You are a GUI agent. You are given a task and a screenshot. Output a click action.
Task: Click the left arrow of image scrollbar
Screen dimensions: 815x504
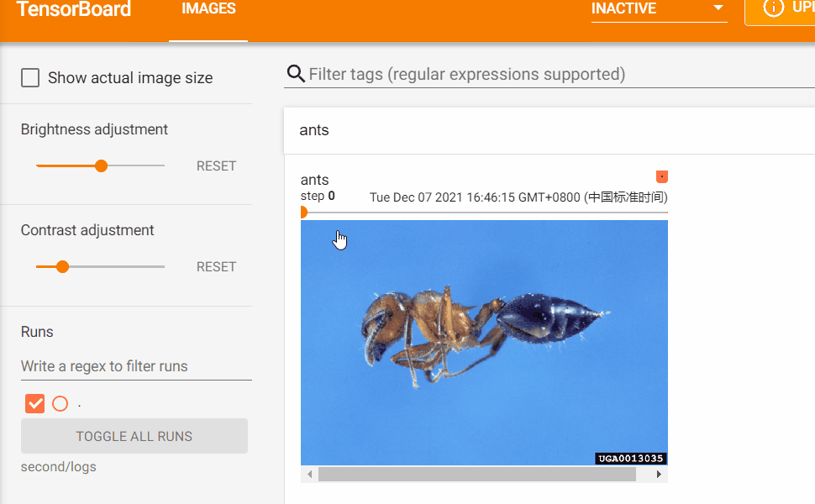(x=310, y=474)
